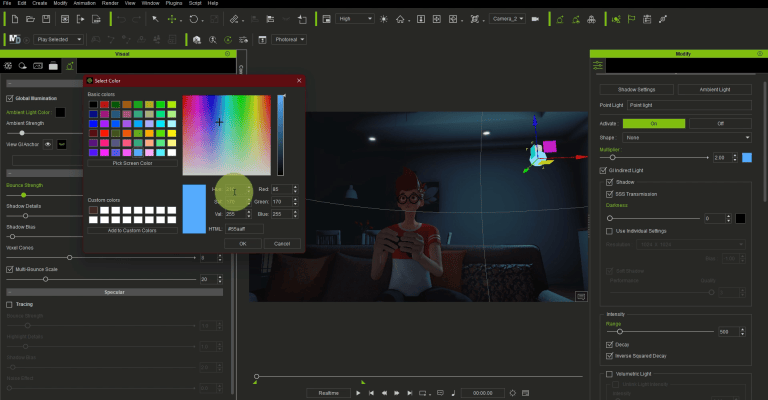
Task: Open the Animation menu
Action: click(85, 3)
